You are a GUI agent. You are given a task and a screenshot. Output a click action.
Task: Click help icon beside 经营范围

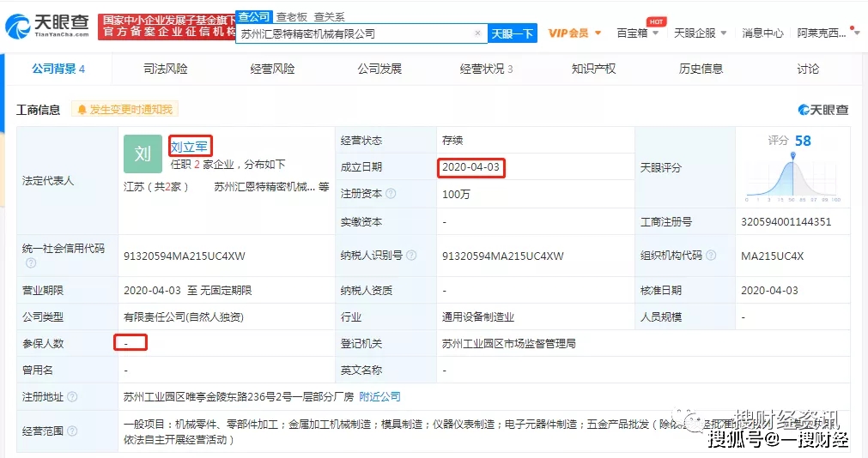72,431
